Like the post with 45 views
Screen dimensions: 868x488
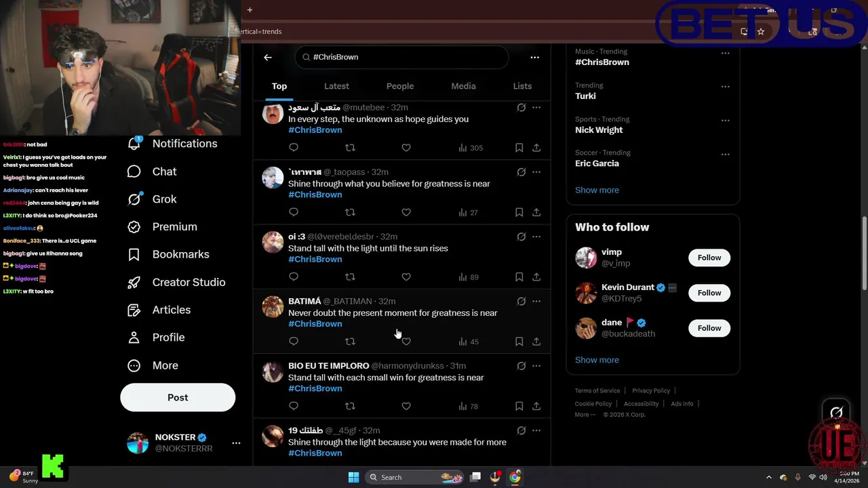coord(406,342)
